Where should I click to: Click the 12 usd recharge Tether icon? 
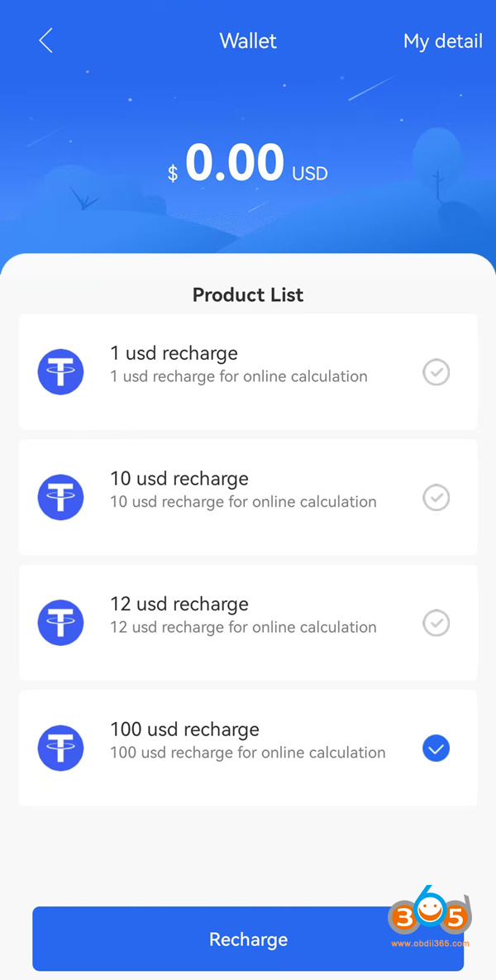(60, 623)
